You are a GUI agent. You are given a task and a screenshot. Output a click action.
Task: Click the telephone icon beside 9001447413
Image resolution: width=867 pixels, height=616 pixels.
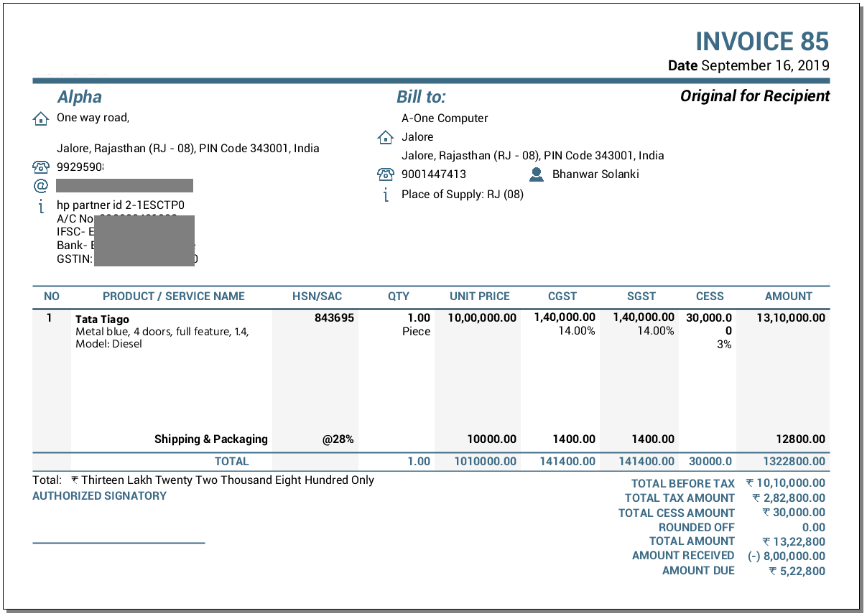[x=386, y=174]
